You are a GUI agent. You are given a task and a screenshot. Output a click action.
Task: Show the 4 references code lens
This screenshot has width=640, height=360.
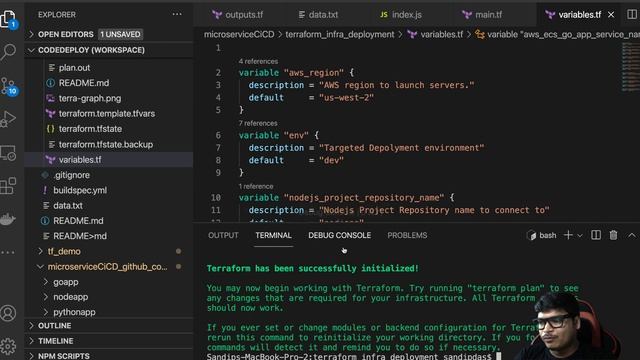(x=258, y=61)
